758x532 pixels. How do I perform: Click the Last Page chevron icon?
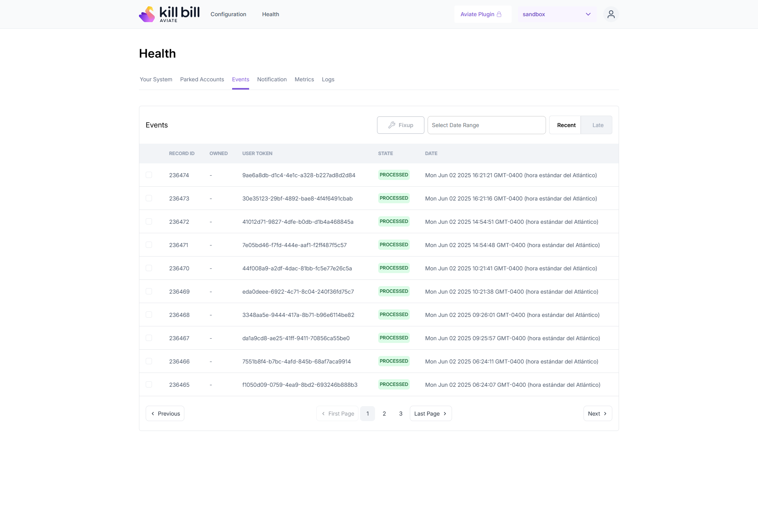click(445, 414)
